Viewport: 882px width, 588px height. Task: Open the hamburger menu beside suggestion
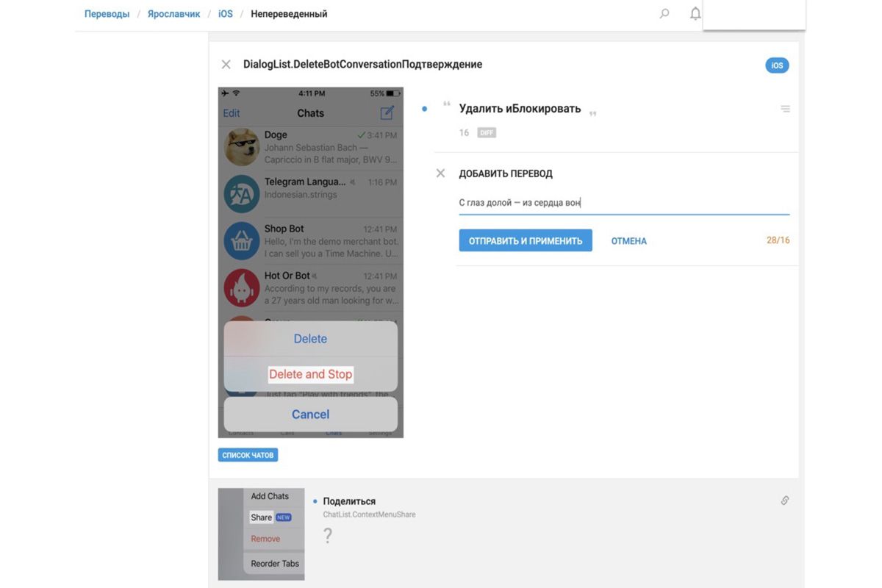(785, 109)
